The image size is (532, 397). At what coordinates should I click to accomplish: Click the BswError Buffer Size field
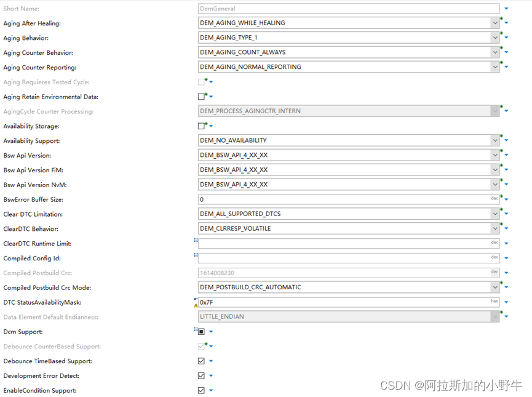[x=349, y=199]
